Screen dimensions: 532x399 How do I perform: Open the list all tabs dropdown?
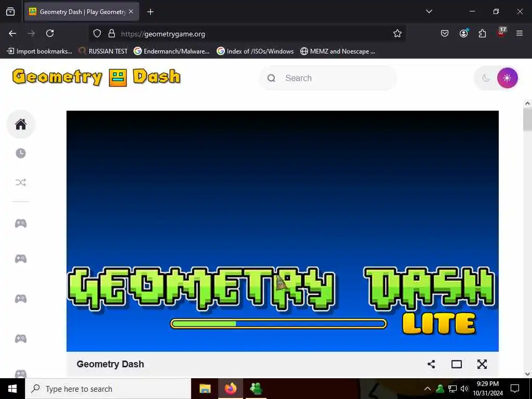(x=429, y=11)
